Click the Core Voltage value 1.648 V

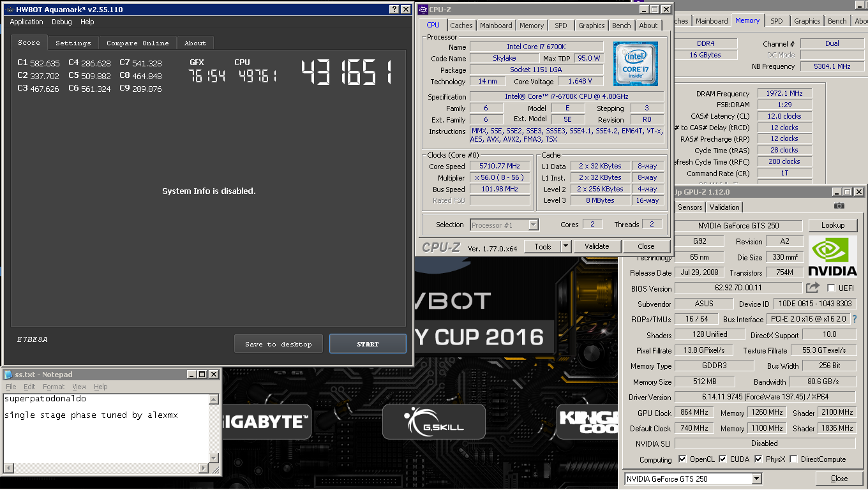pos(580,81)
